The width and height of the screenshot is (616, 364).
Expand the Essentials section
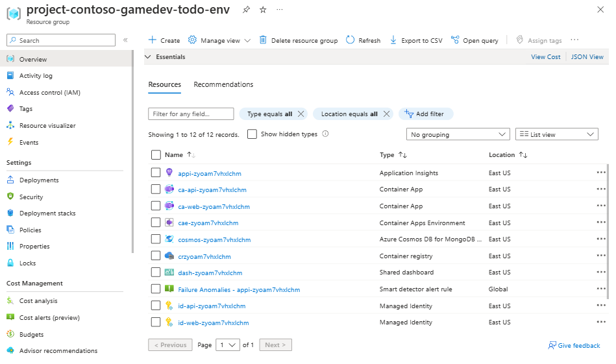148,56
